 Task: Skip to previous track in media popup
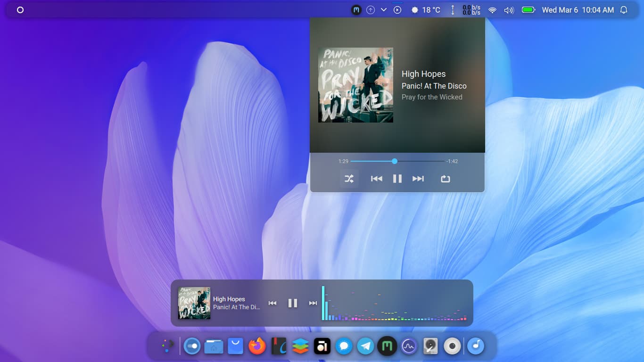(x=376, y=179)
